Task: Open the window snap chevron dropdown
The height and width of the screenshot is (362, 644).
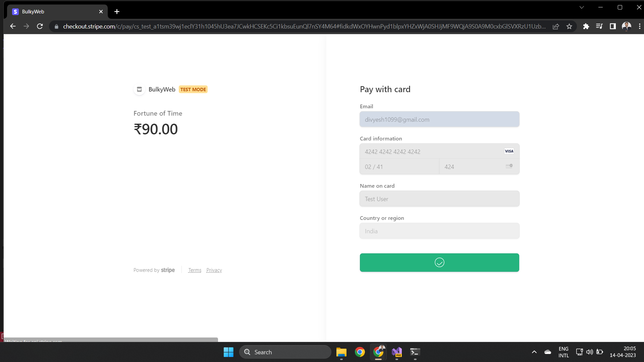Action: 582,7
